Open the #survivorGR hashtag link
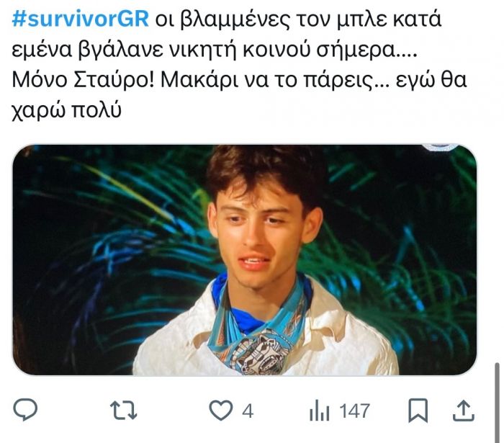The height and width of the screenshot is (443, 504). (x=81, y=20)
